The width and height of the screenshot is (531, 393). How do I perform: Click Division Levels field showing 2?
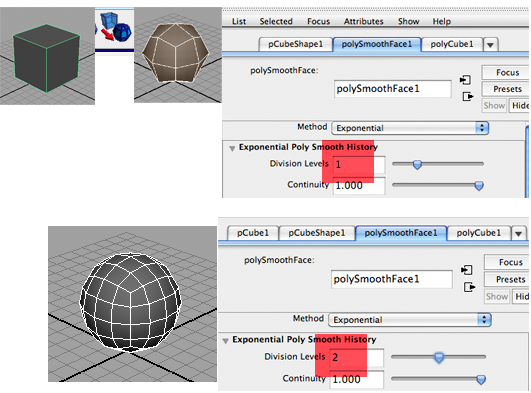tap(357, 357)
